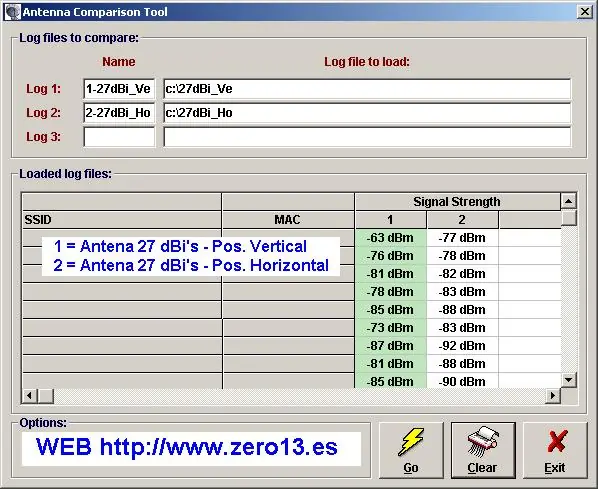Click the Log 1 name field
The width and height of the screenshot is (598, 489).
(x=119, y=89)
